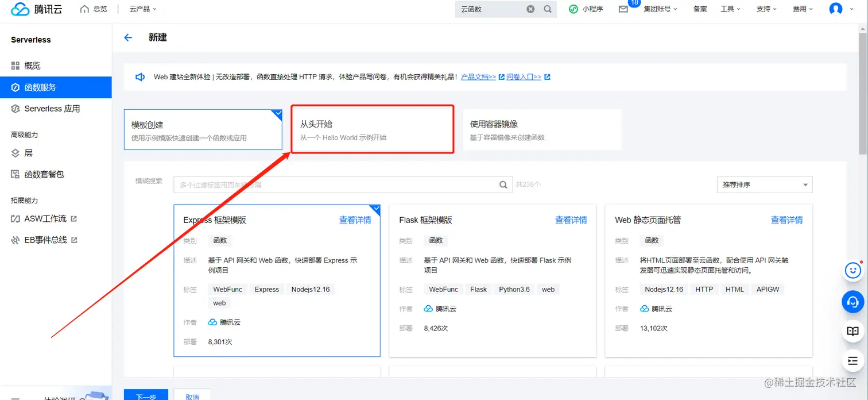Click the 取消 button

pyautogui.click(x=192, y=396)
